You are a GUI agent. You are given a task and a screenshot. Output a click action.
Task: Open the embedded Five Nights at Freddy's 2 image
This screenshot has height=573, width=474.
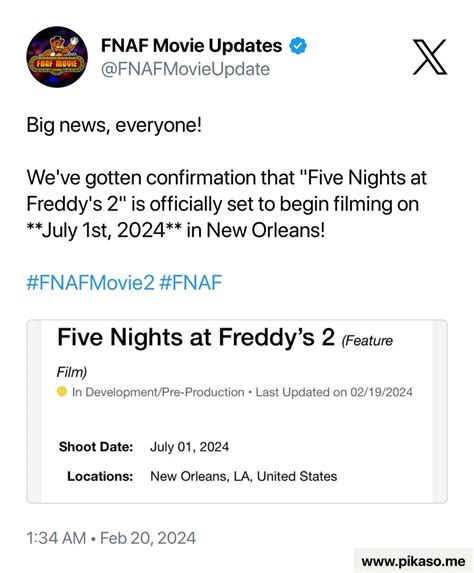point(237,411)
